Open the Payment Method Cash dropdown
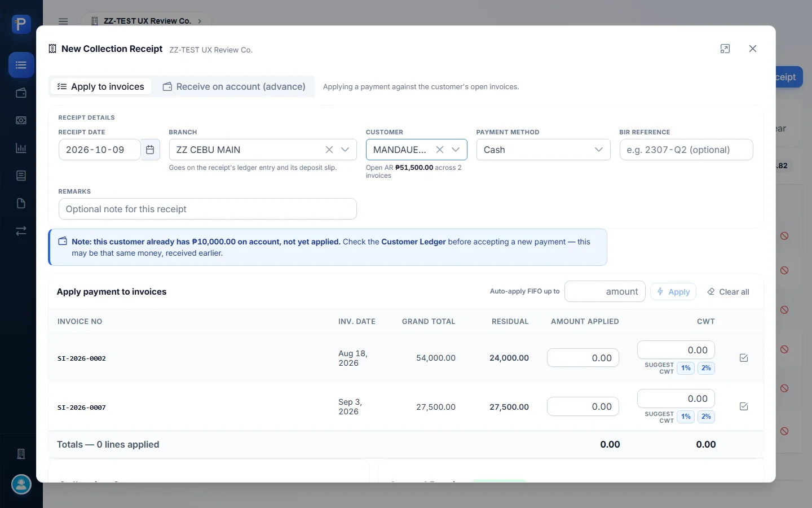812x508 pixels. coord(543,150)
